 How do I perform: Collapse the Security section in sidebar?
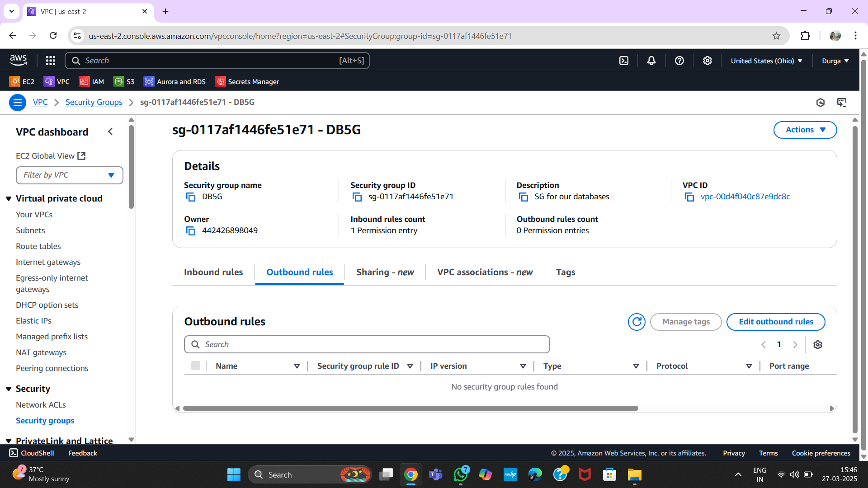[x=9, y=389]
